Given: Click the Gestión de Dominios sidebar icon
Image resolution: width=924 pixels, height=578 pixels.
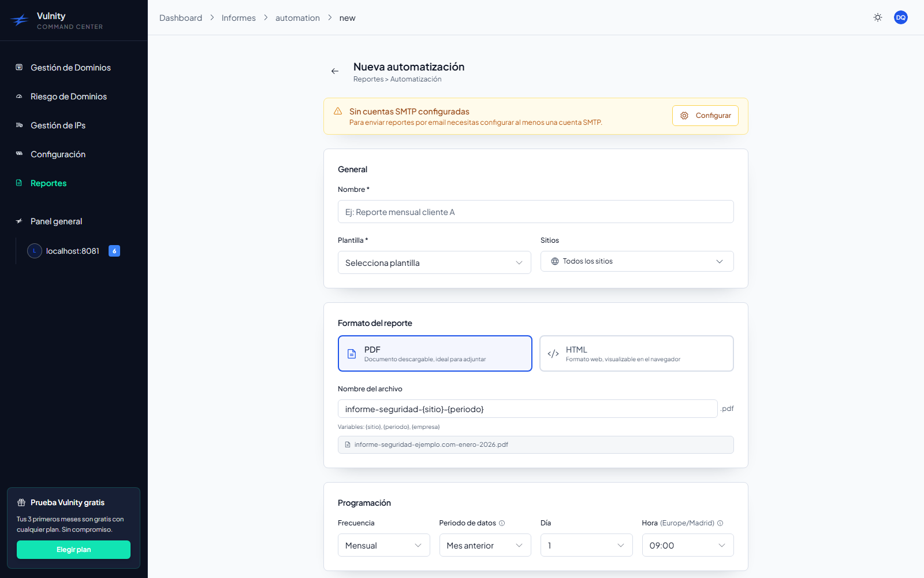Looking at the screenshot, I should pyautogui.click(x=19, y=67).
